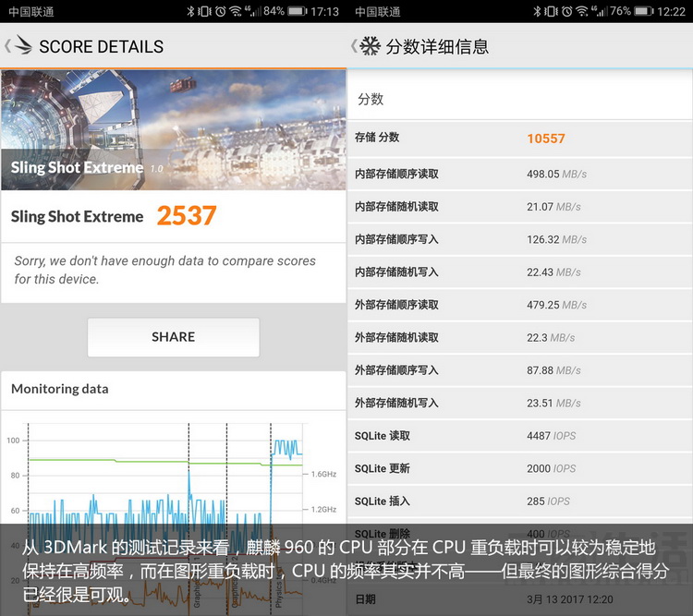Tap battery icon showing 76%
This screenshot has height=616, width=693.
click(643, 12)
